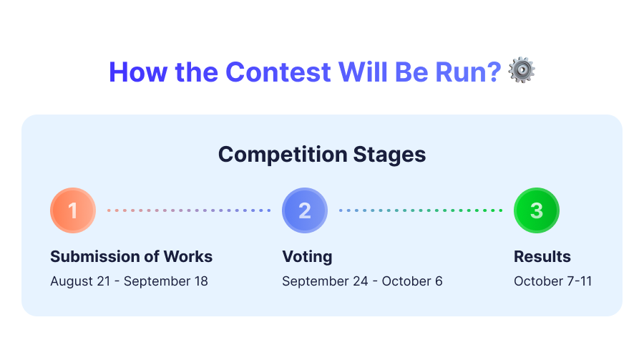Click the September 18 submission end date
The height and width of the screenshot is (345, 644).
166,281
